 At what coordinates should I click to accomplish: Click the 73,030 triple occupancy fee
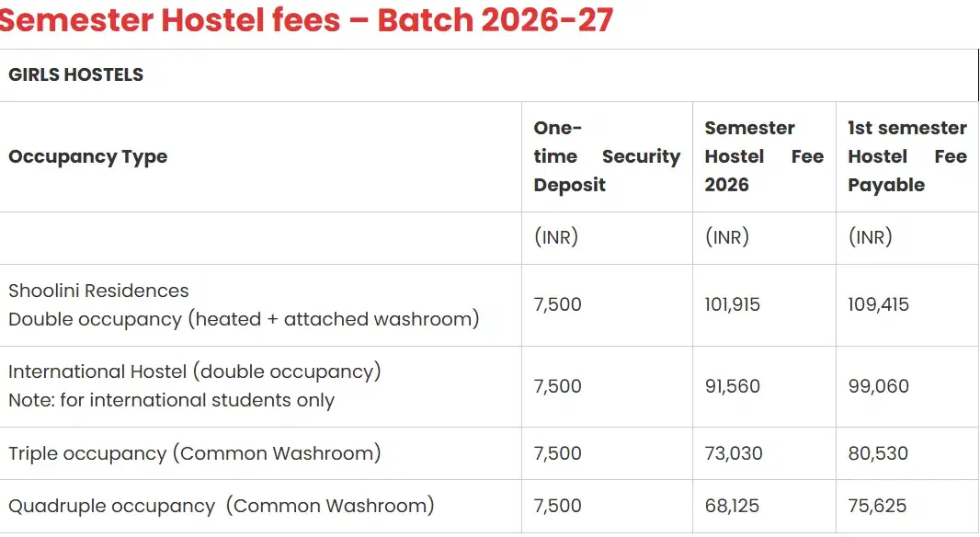734,453
